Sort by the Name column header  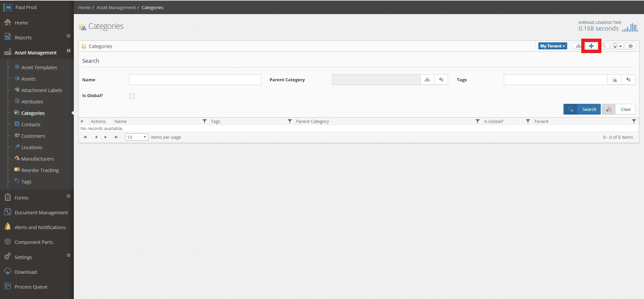[x=120, y=121]
